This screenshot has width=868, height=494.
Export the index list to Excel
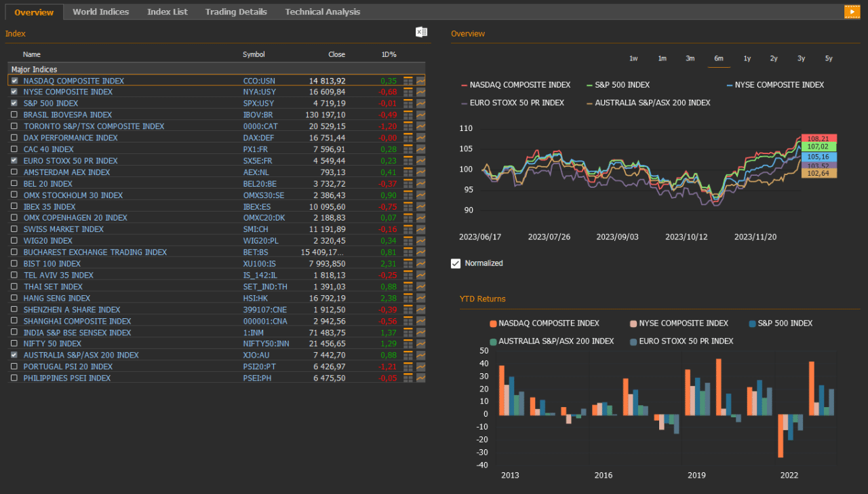[x=420, y=32]
